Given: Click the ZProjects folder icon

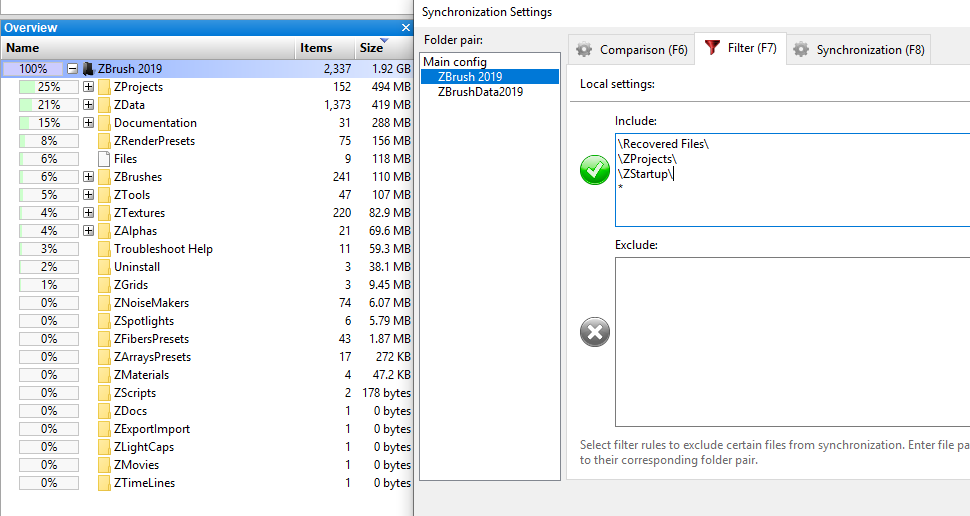Looking at the screenshot, I should pos(104,87).
